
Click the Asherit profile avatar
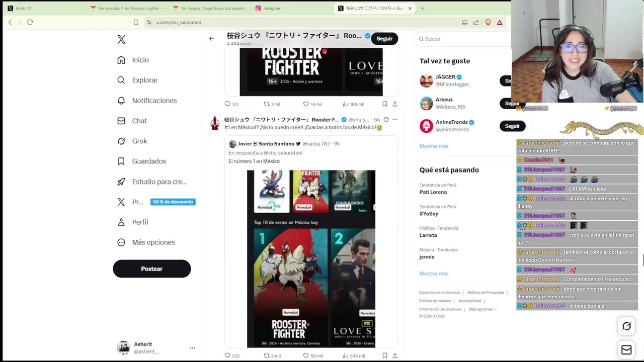click(x=123, y=347)
